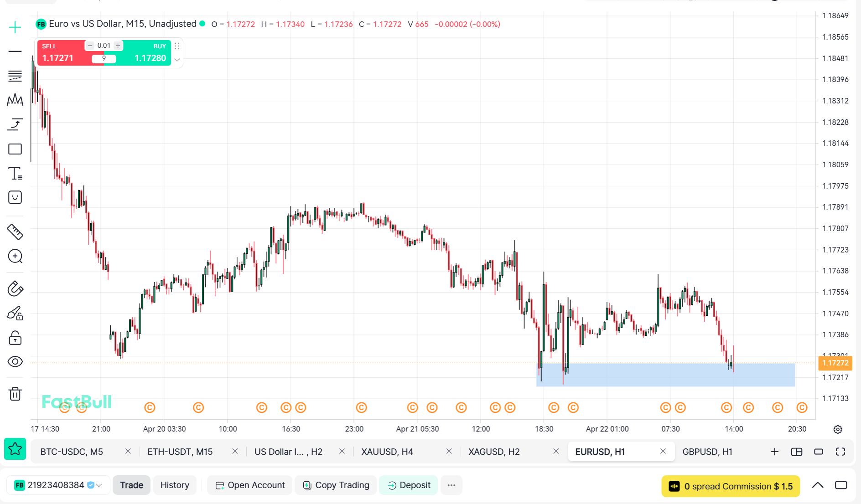Select the Fibonacci retracement tool
The height and width of the screenshot is (504, 861).
[x=15, y=76]
